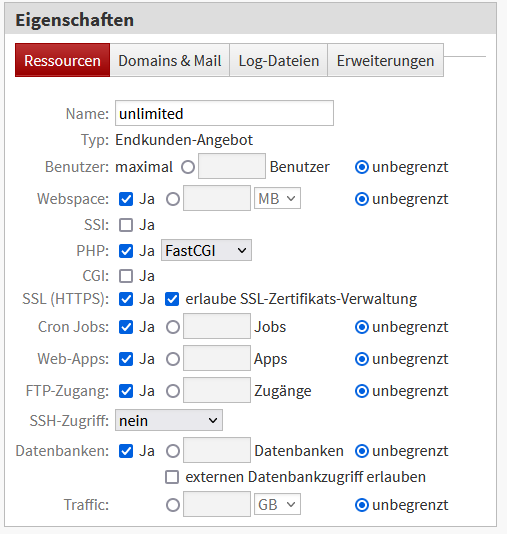Open the Log-Dateien tab
The image size is (507, 534).
point(279,60)
